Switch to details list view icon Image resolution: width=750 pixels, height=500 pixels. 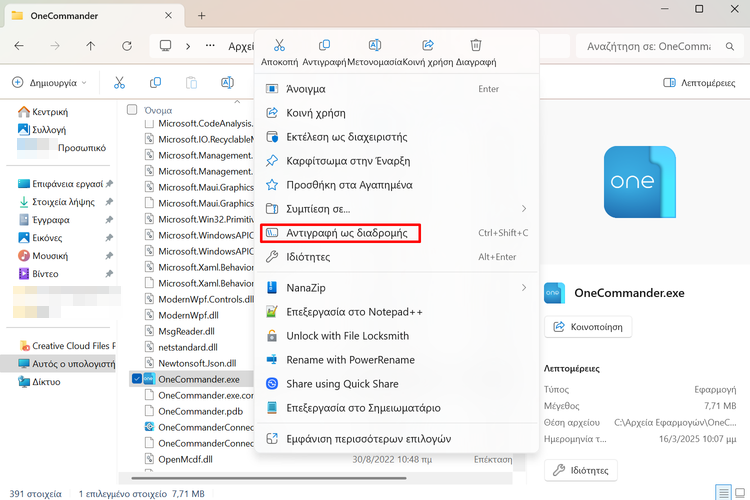[723, 492]
